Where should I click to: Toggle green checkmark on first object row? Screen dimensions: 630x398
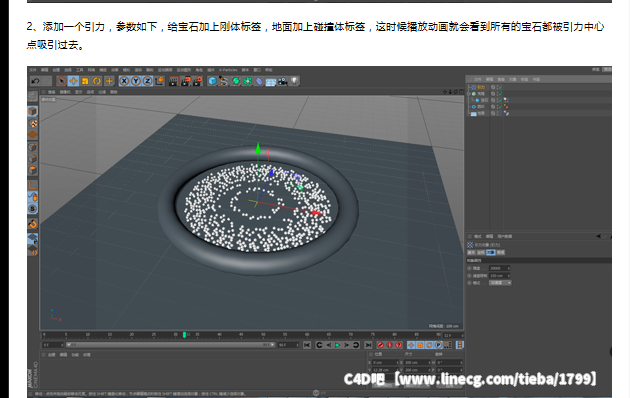click(500, 87)
